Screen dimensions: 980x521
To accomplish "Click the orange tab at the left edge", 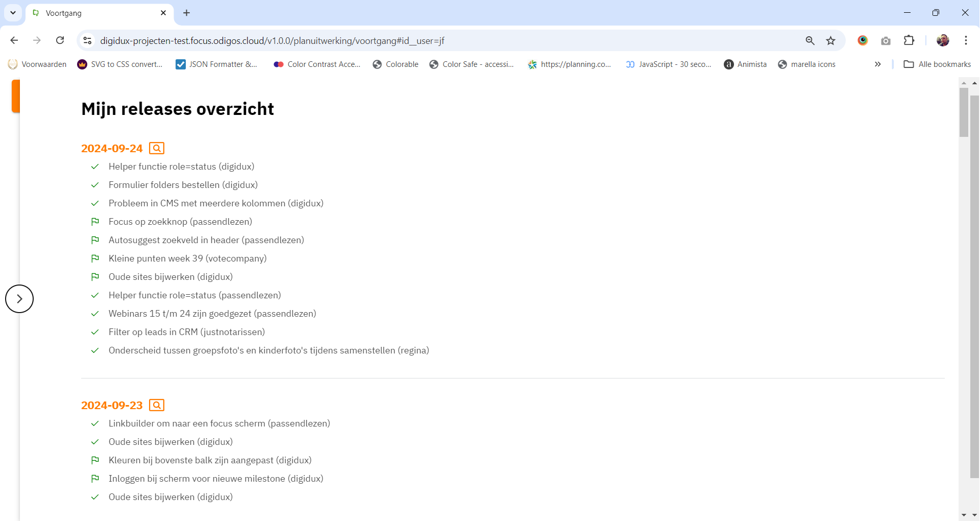I will click(x=16, y=96).
